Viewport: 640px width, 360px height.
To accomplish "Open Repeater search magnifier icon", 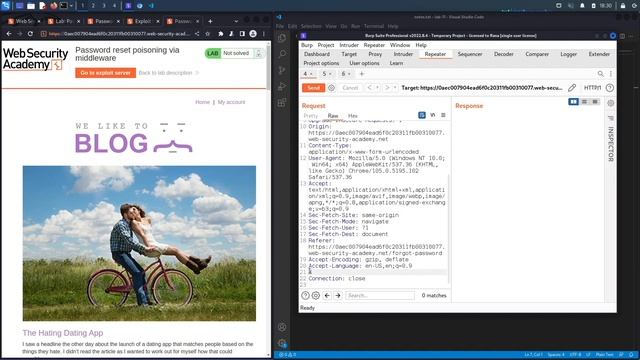I will tap(600, 74).
